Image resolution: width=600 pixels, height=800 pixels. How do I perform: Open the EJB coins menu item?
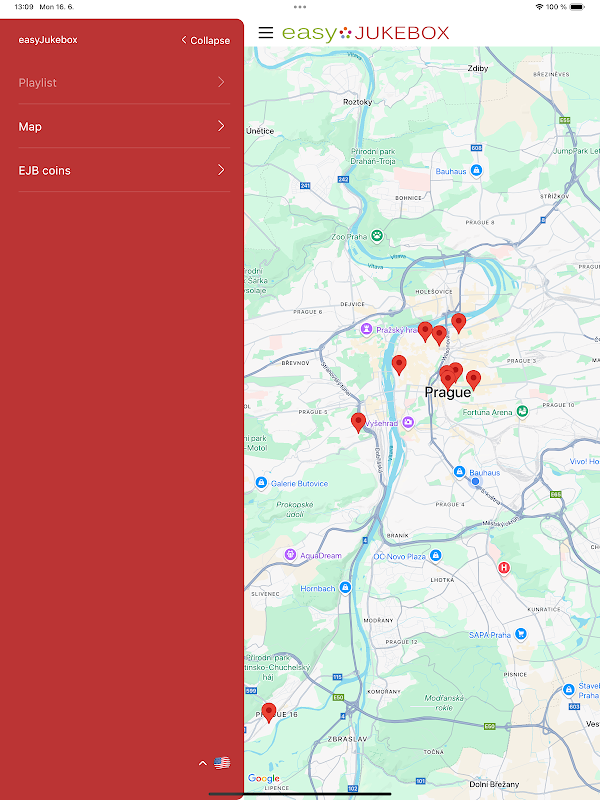124,170
